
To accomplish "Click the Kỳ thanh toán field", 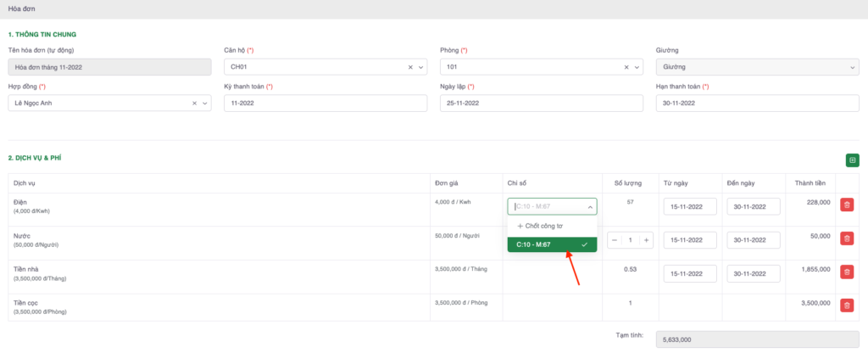I will pos(325,104).
